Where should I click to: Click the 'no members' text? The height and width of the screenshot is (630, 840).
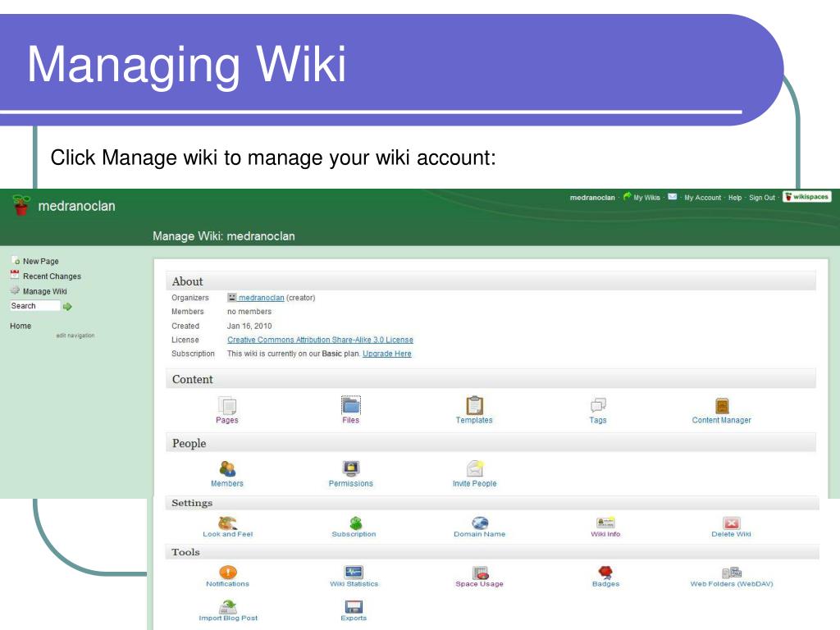pos(249,312)
